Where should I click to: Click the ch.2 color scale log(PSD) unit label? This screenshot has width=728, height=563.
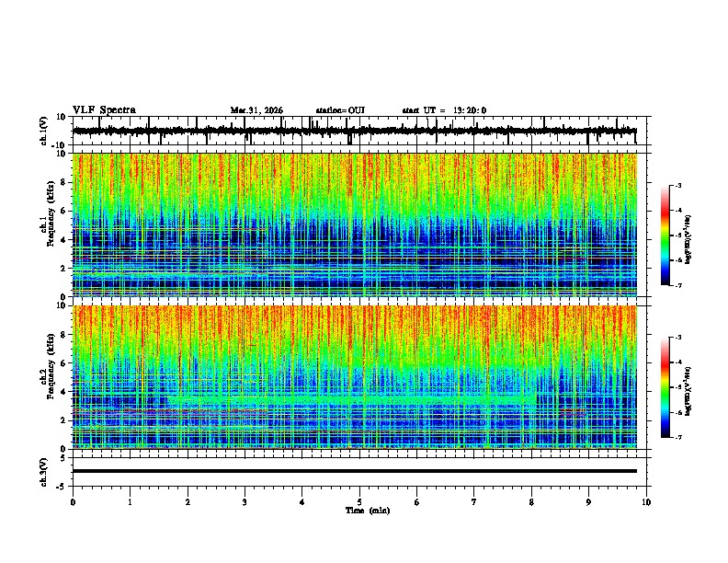[688, 391]
